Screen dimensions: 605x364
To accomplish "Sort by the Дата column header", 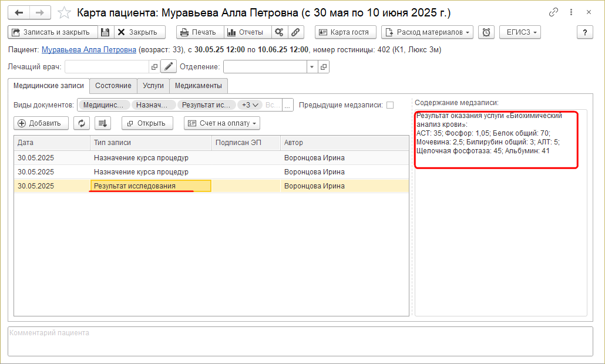I will tap(52, 143).
